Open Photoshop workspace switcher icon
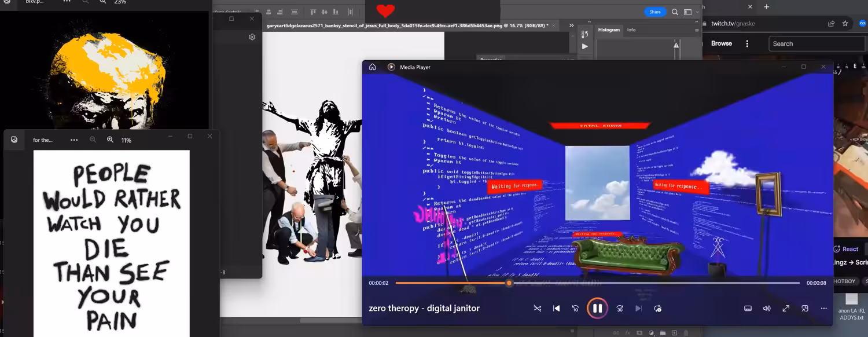Screen dimensions: 868x337 pos(687,12)
